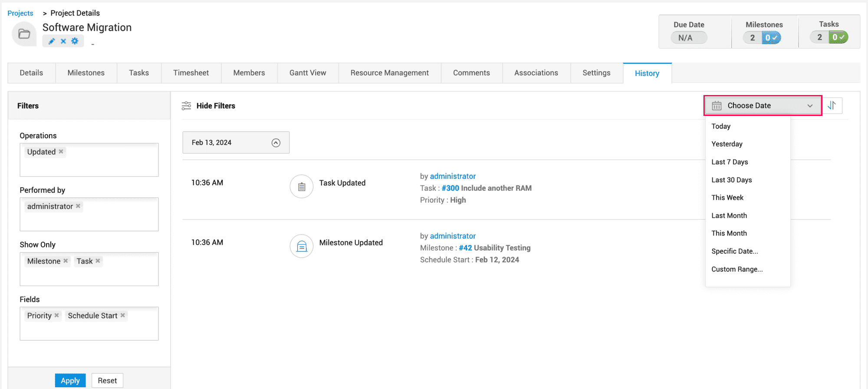Remove the Updated tag from Operations

[61, 152]
